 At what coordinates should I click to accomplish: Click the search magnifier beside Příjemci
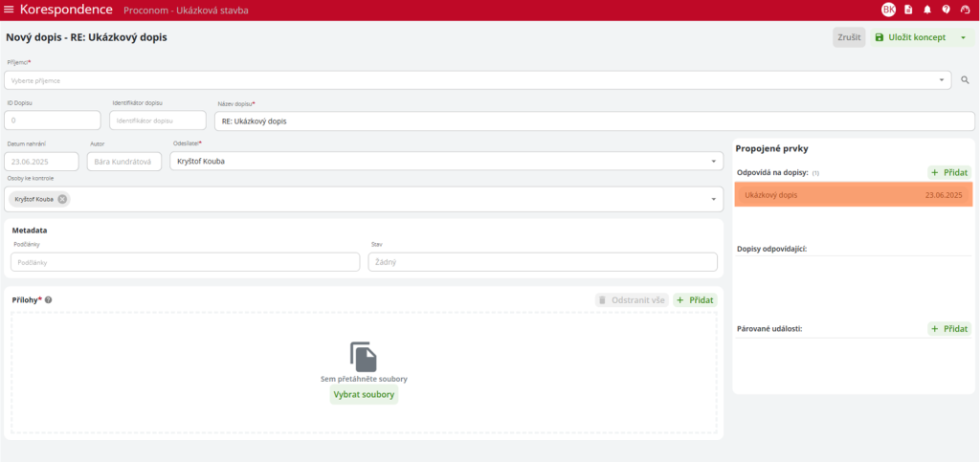(x=965, y=80)
